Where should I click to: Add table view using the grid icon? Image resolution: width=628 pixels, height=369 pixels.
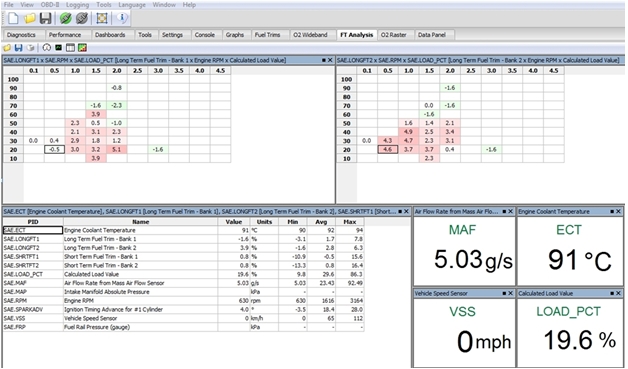click(70, 48)
